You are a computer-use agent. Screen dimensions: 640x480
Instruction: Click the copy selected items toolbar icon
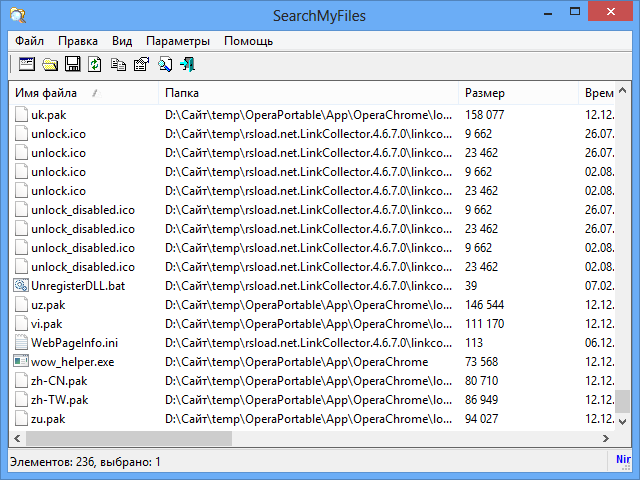pyautogui.click(x=118, y=64)
